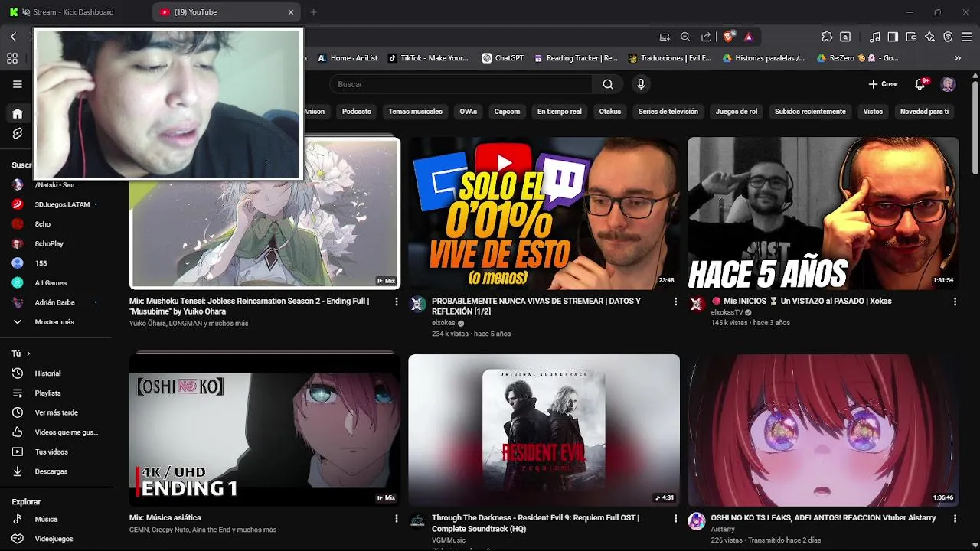Open the elxokas channel link
Image resolution: width=980 pixels, height=551 pixels.
443,323
